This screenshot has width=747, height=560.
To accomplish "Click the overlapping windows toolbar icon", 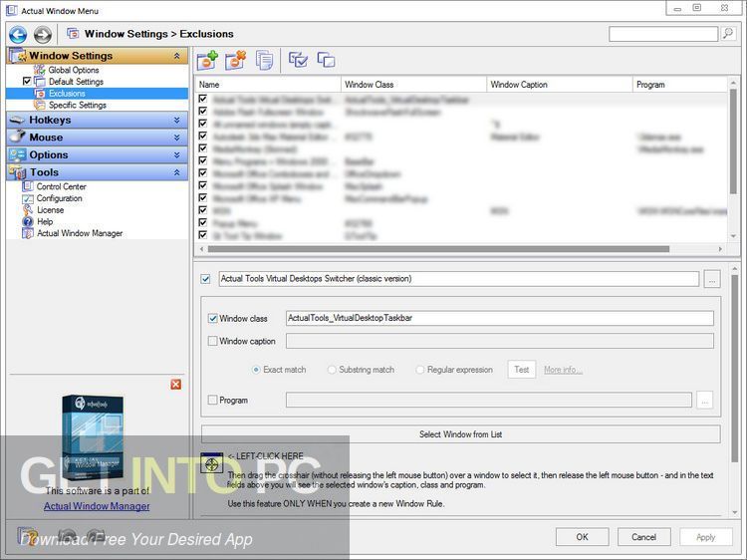I will click(x=326, y=60).
